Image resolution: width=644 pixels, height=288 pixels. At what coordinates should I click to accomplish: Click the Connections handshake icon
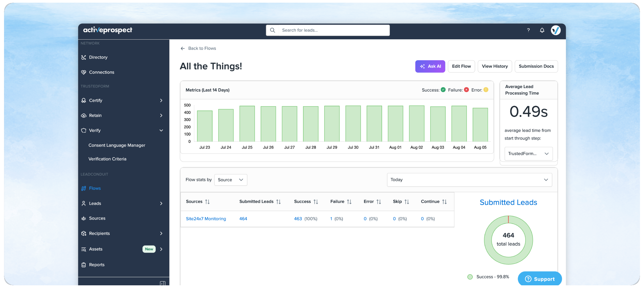(84, 72)
